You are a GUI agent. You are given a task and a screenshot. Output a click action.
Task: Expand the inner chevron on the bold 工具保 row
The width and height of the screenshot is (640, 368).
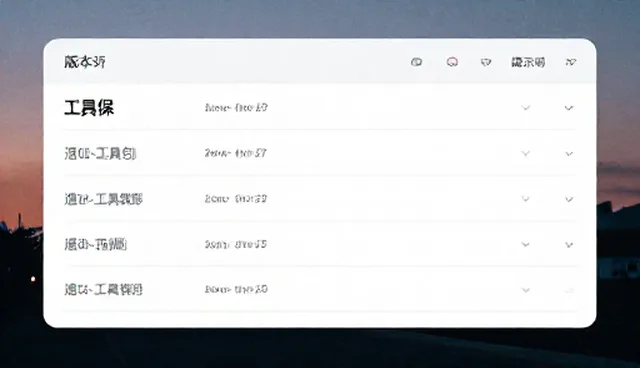pos(526,108)
